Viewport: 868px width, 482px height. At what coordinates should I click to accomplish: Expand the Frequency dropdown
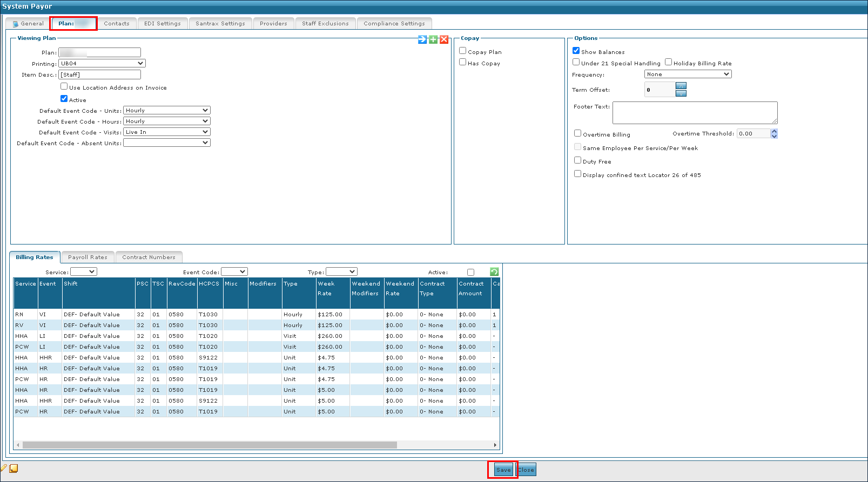[x=688, y=74]
